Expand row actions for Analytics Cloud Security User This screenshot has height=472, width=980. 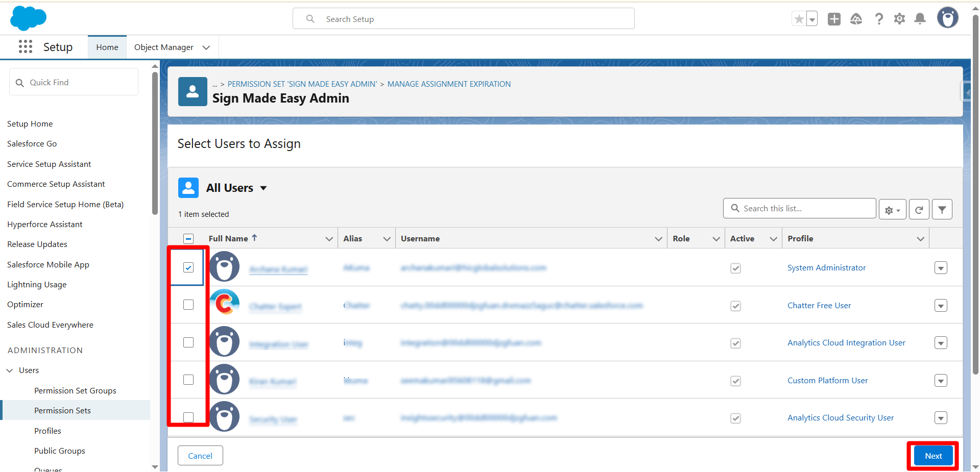[x=941, y=418]
